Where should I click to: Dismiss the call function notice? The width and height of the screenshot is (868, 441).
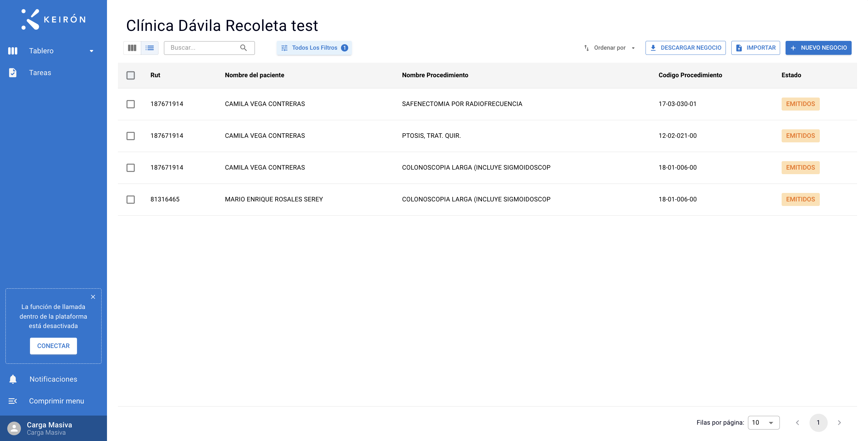[x=93, y=297]
